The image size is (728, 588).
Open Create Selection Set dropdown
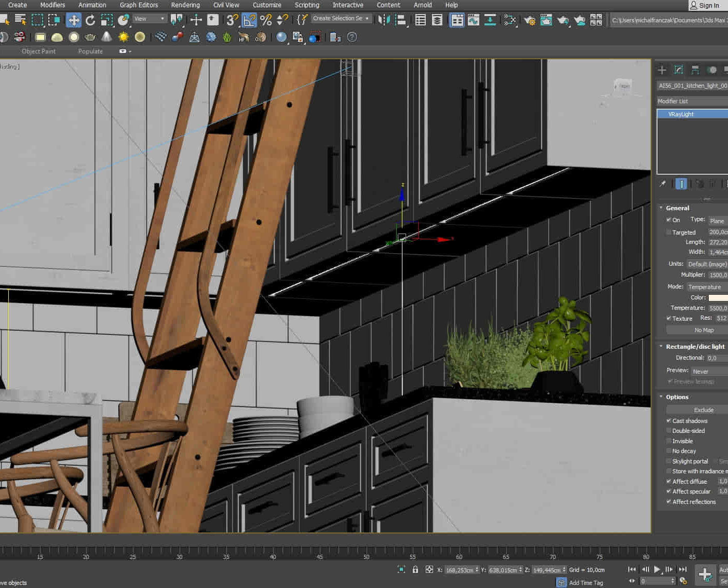tap(341, 18)
